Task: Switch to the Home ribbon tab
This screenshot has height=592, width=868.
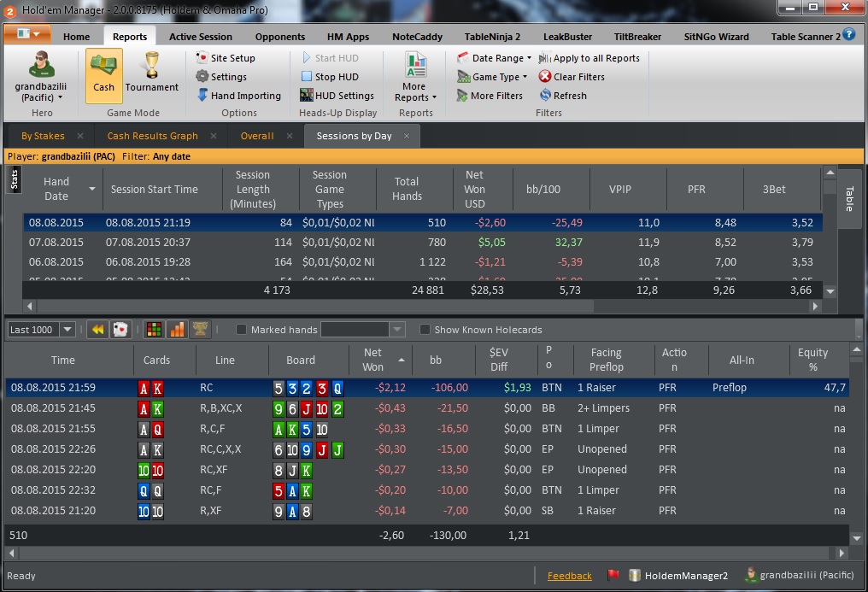Action: click(x=76, y=37)
